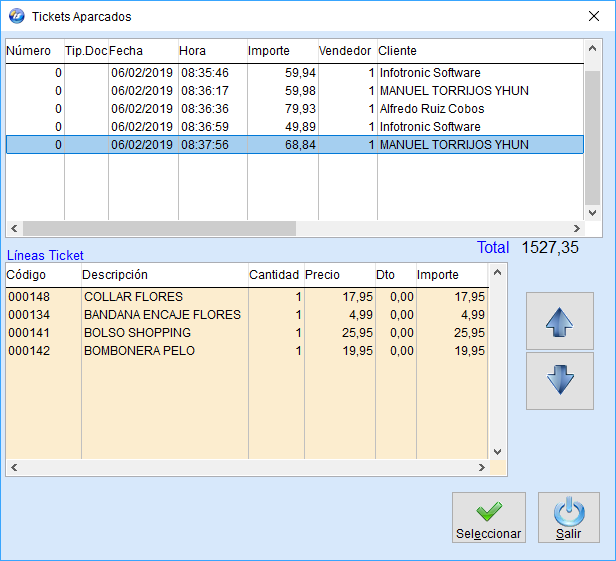Click the Tip.Doc column header
The width and height of the screenshot is (616, 561).
coord(86,51)
